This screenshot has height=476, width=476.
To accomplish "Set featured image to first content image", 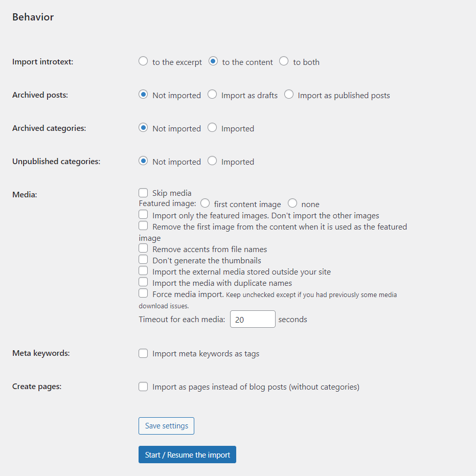I will (x=205, y=203).
